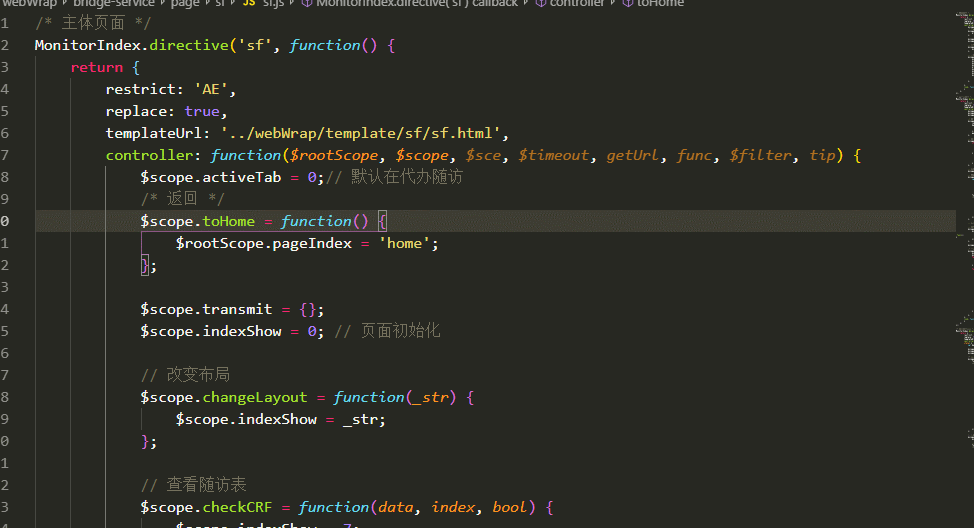
Task: Click the data parameter of checkCRF
Action: pyautogui.click(x=396, y=508)
